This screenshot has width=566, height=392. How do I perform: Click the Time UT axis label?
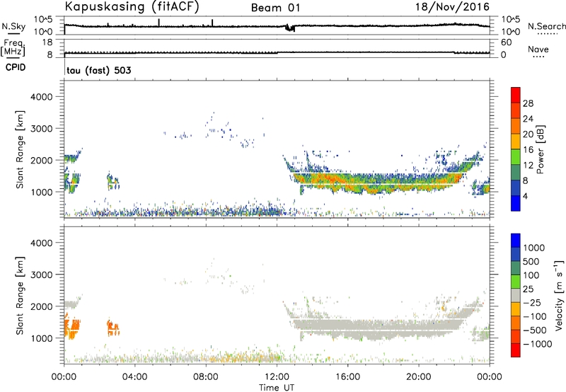tap(277, 388)
